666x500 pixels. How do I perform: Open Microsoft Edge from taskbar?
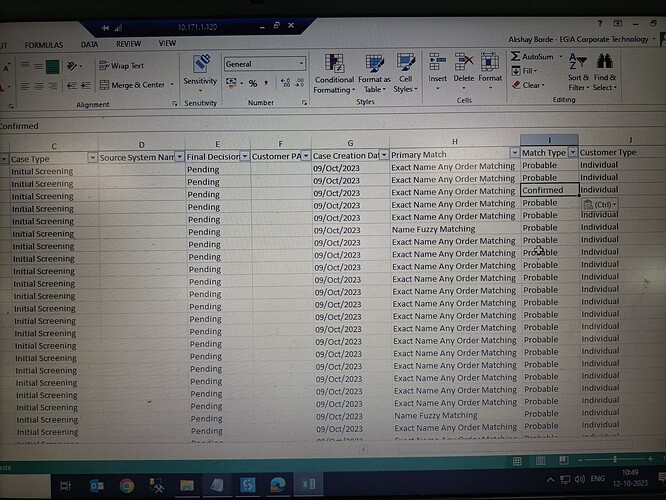[278, 484]
